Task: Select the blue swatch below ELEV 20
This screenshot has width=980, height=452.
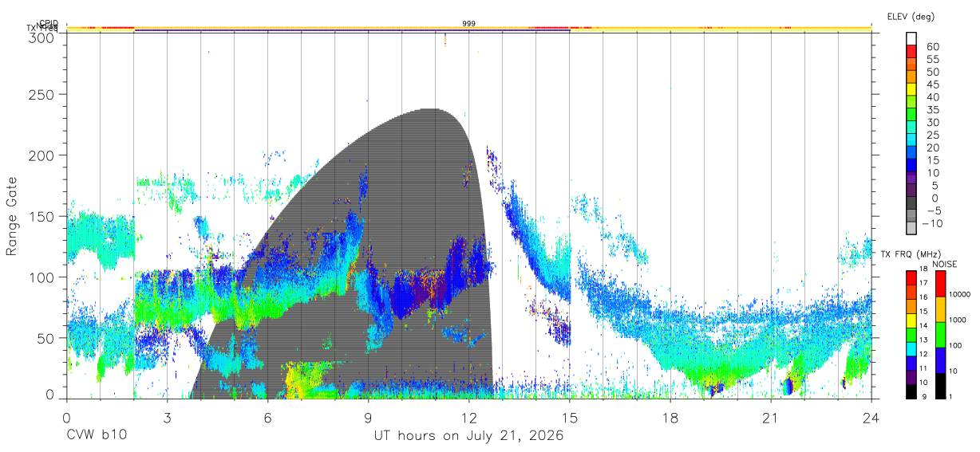Action: click(912, 154)
